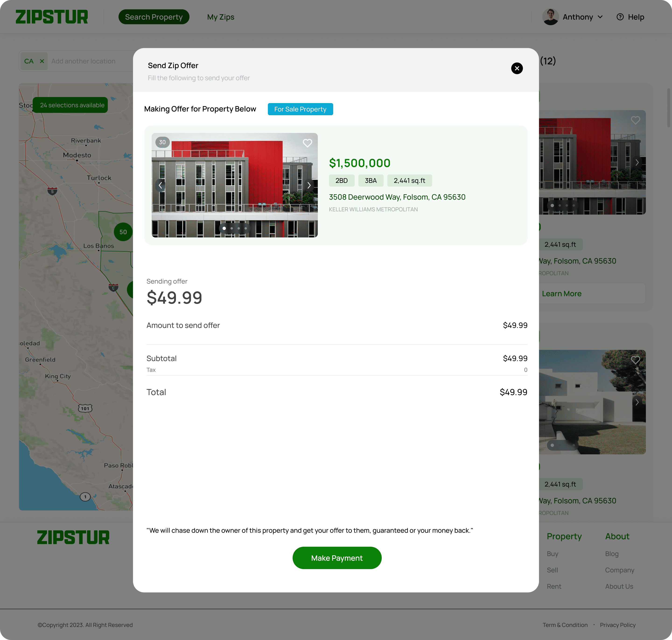
Task: Close the Send Zip Offer dialog
Action: point(517,68)
